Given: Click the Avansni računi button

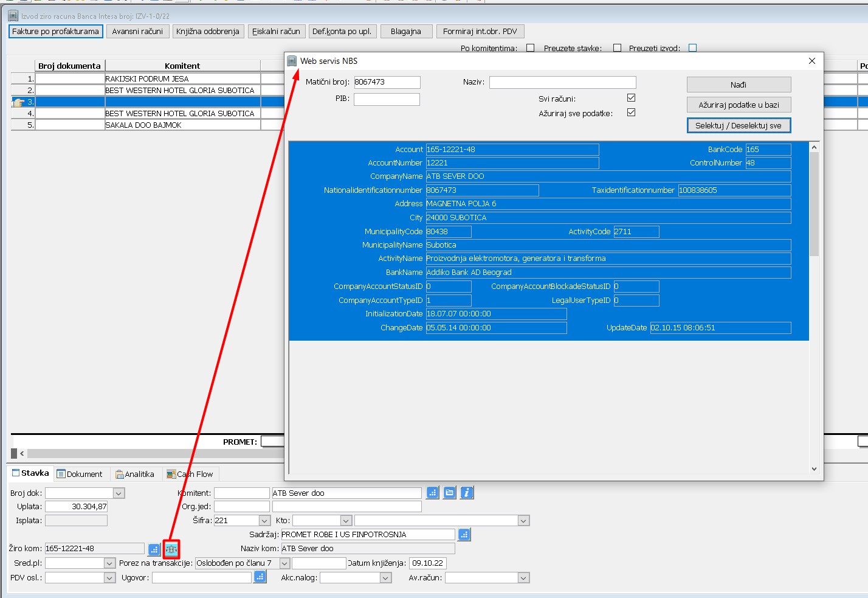Looking at the screenshot, I should click(x=137, y=31).
